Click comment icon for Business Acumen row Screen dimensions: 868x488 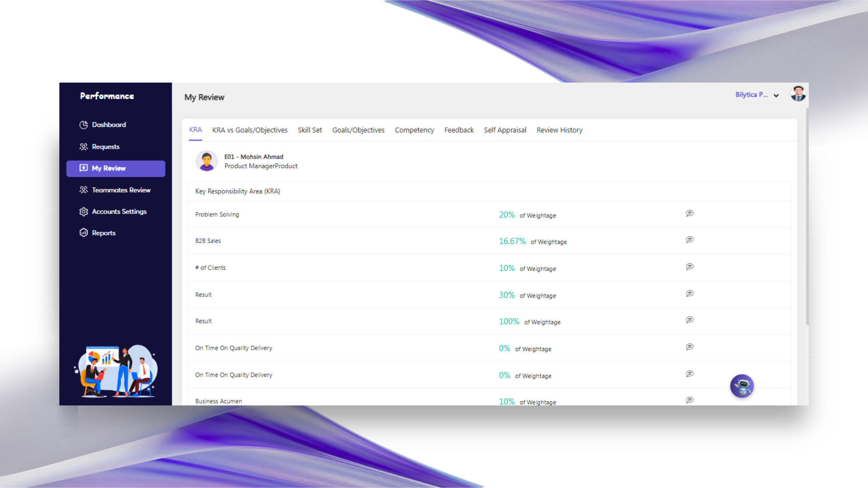click(x=689, y=400)
